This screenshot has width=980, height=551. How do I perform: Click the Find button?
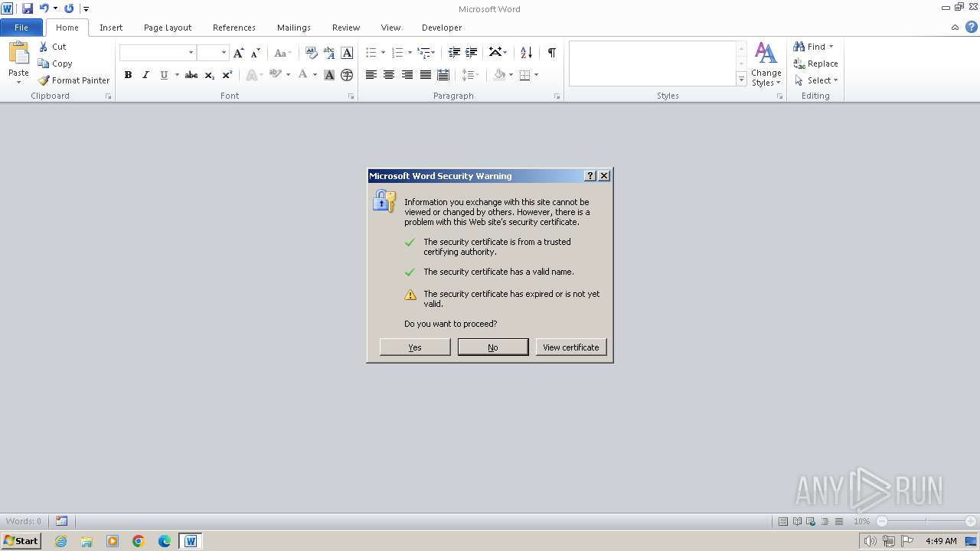click(x=814, y=47)
